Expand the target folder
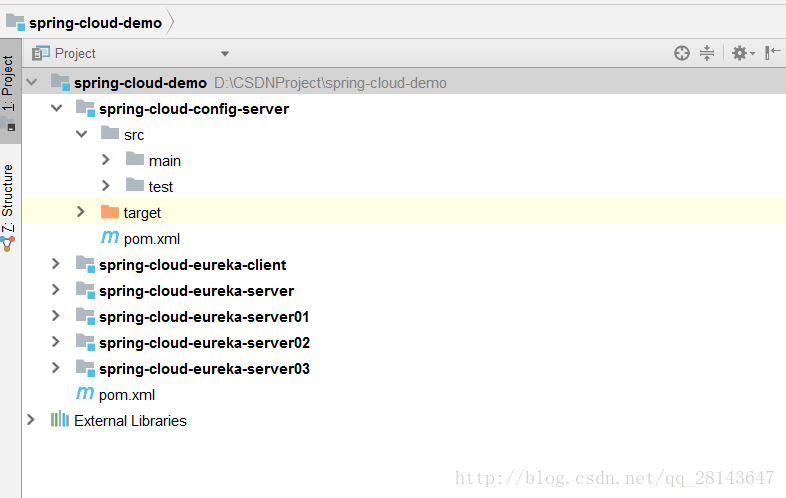Screen dimensions: 786x498 (x=81, y=212)
